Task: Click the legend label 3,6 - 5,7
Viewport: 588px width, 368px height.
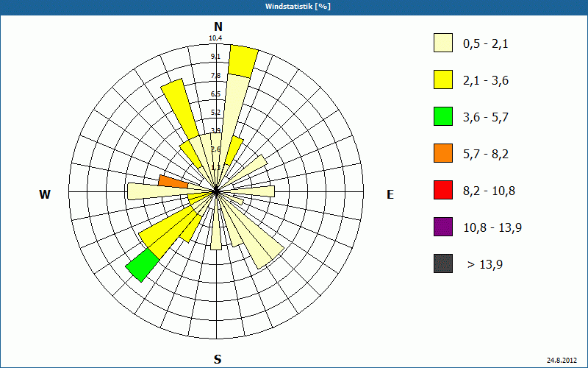Action: (486, 118)
